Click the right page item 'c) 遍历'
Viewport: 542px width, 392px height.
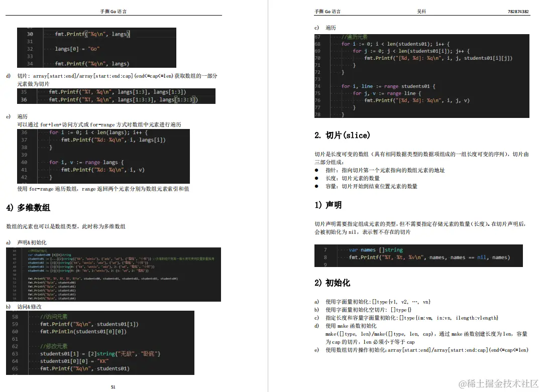(x=325, y=28)
